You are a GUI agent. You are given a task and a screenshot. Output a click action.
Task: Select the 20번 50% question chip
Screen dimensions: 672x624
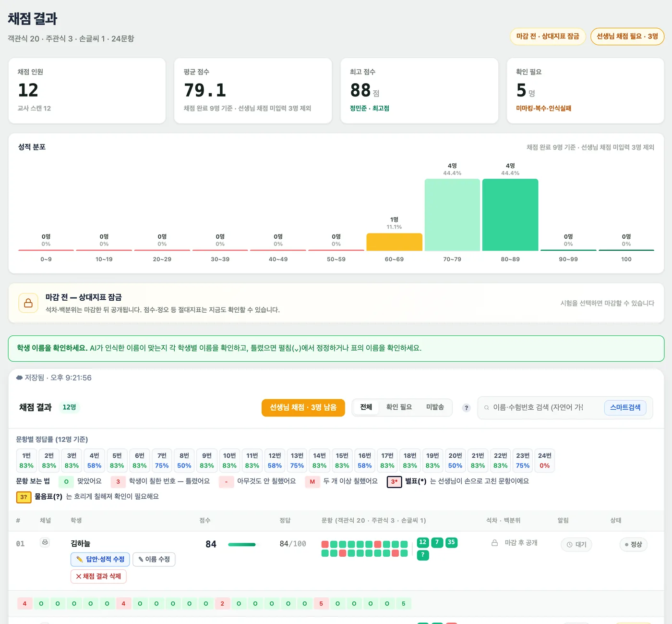click(455, 461)
